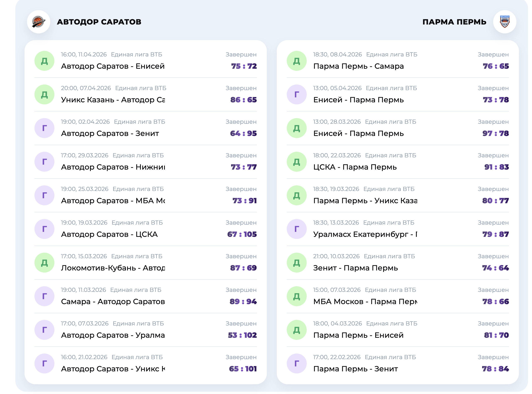Click Г badge next to Парма Пермь - Зенит
The width and height of the screenshot is (532, 394).
pyautogui.click(x=296, y=364)
